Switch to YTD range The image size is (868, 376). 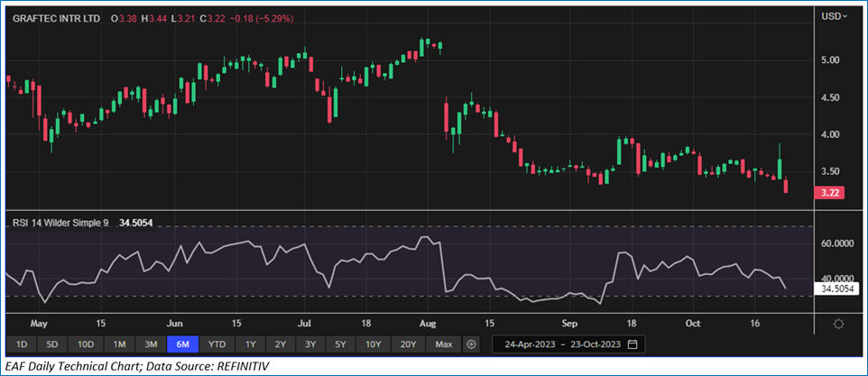click(217, 344)
